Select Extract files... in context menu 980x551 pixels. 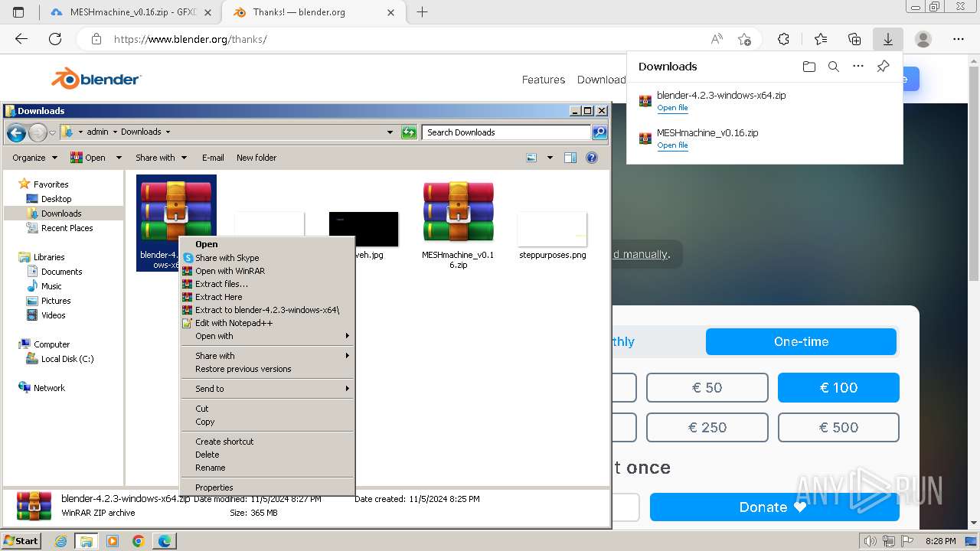(267, 284)
